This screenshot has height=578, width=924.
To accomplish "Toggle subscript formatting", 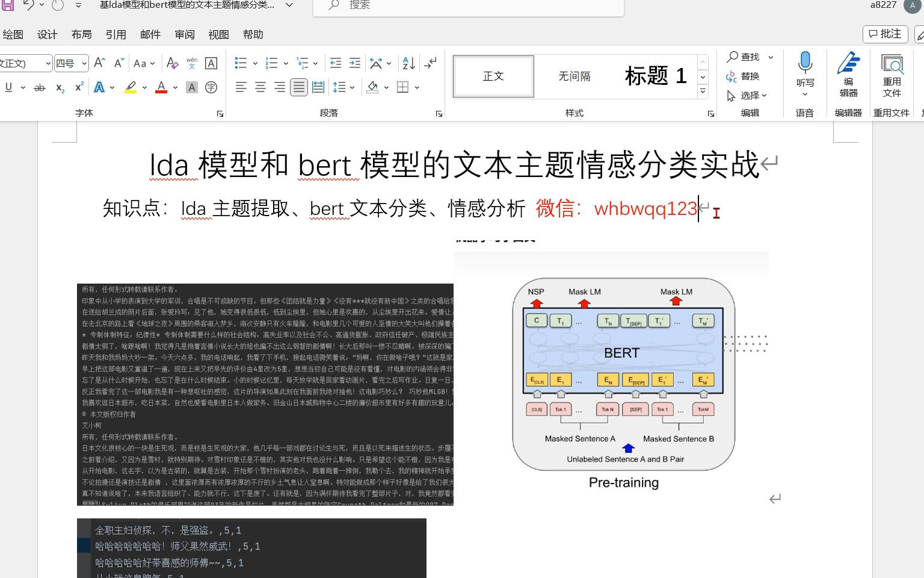I will [60, 87].
